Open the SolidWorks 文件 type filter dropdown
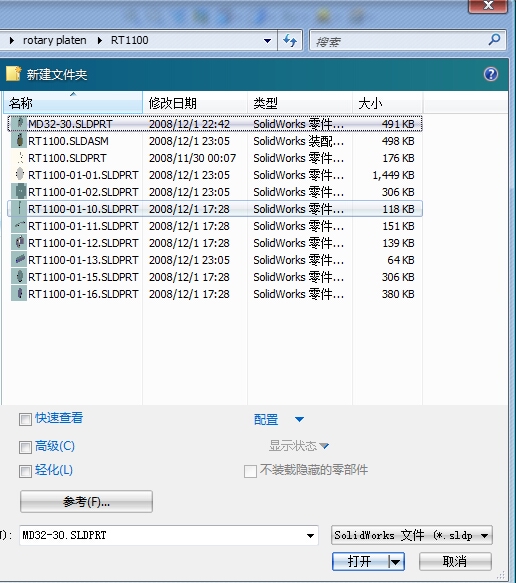Viewport: 516px width, 583px height. coord(484,536)
